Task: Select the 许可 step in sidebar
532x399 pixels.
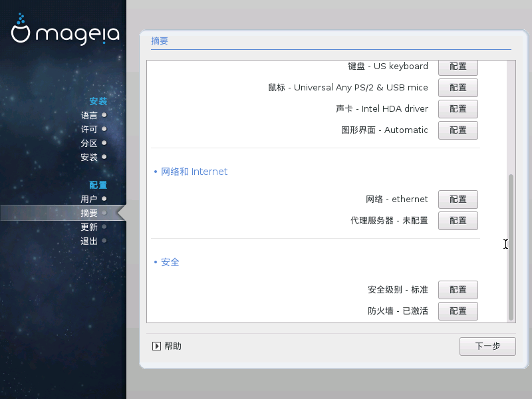Action: [89, 129]
